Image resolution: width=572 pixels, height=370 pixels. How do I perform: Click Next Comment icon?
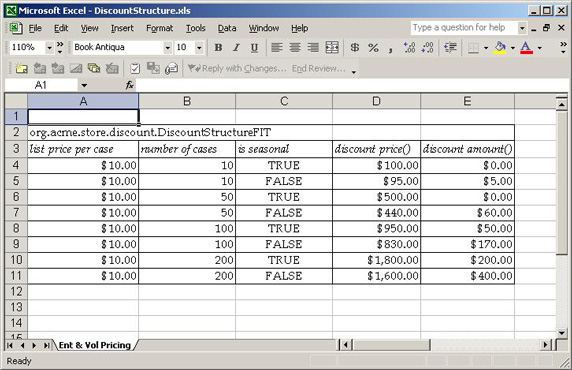pos(58,68)
